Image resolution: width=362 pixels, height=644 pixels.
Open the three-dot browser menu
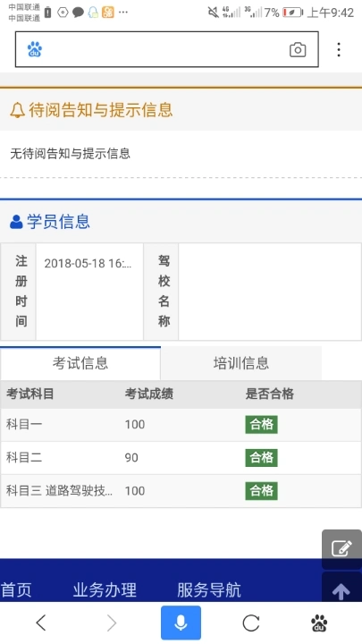coord(339,49)
